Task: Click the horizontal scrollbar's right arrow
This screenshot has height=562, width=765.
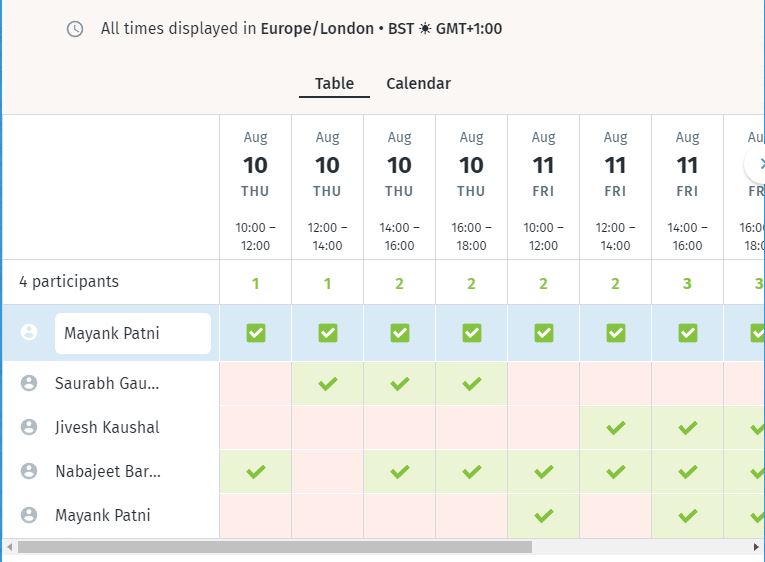Action: click(x=756, y=547)
